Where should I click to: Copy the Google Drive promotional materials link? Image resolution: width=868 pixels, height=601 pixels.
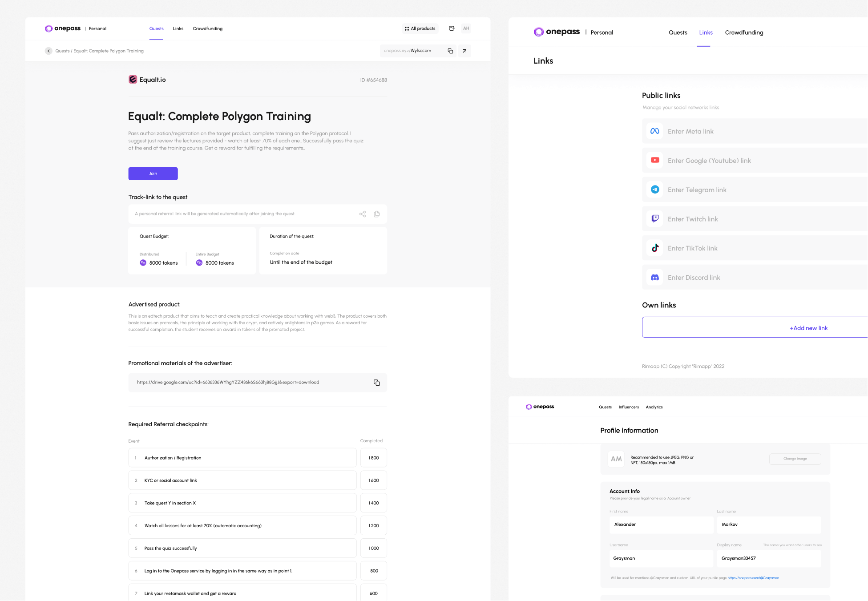(377, 383)
